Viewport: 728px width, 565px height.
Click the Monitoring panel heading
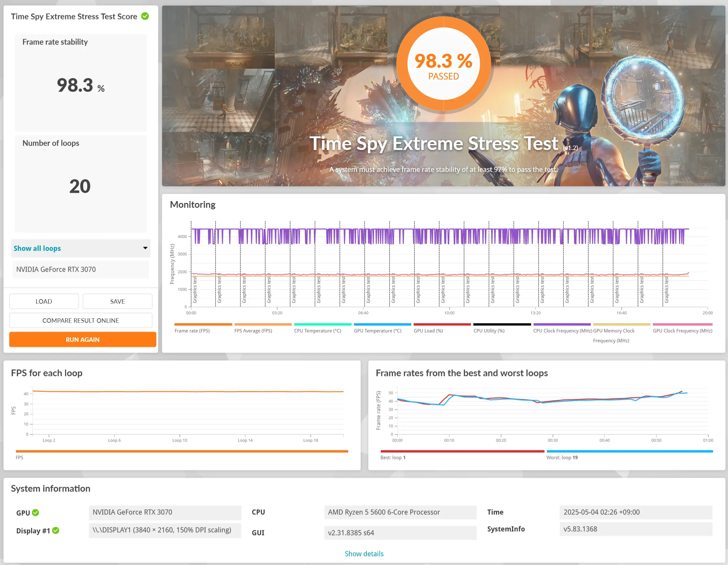tap(193, 205)
